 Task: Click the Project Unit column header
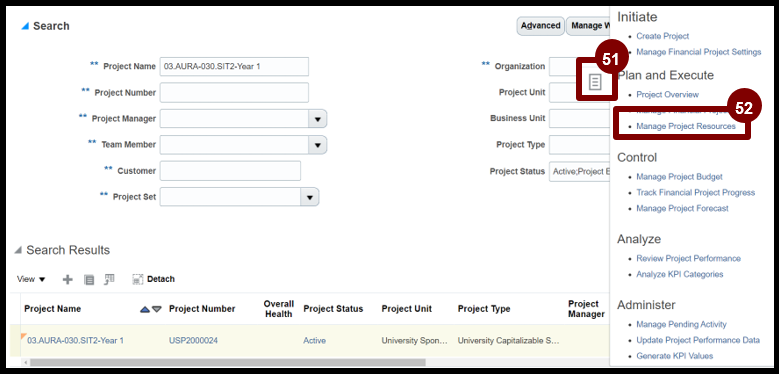(x=406, y=309)
